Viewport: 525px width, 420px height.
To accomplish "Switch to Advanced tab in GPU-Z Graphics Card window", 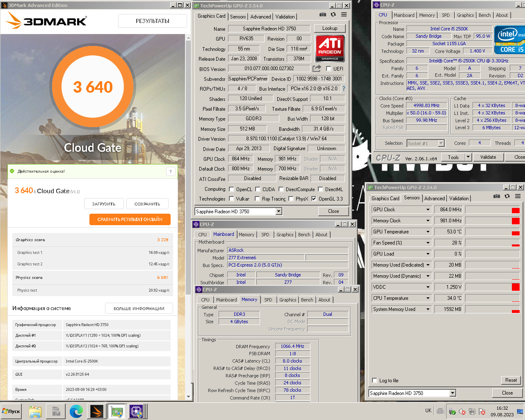I will pyautogui.click(x=261, y=17).
